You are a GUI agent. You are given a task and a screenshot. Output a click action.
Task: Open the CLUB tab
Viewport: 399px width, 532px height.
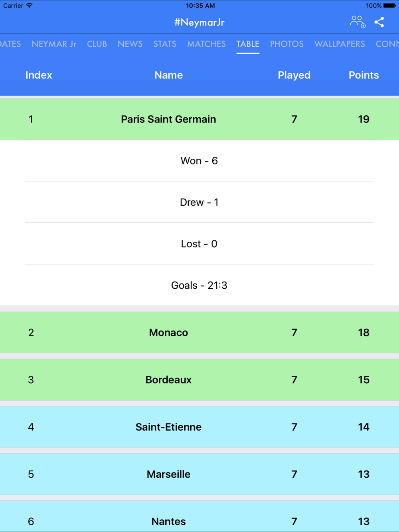tap(97, 44)
